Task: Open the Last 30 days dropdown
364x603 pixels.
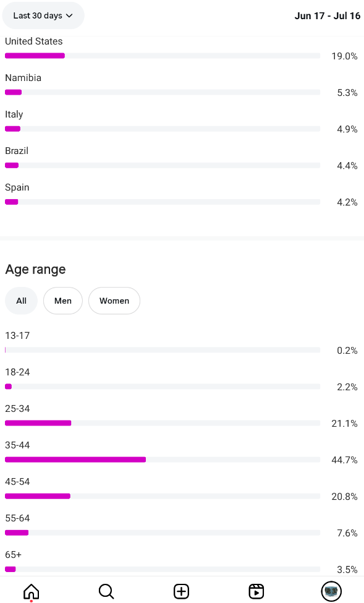Action: 43,15
